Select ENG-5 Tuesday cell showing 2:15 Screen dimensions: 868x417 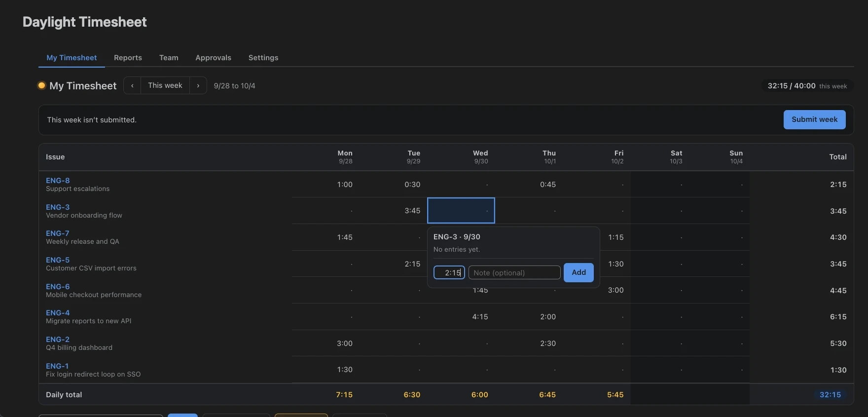[394, 264]
